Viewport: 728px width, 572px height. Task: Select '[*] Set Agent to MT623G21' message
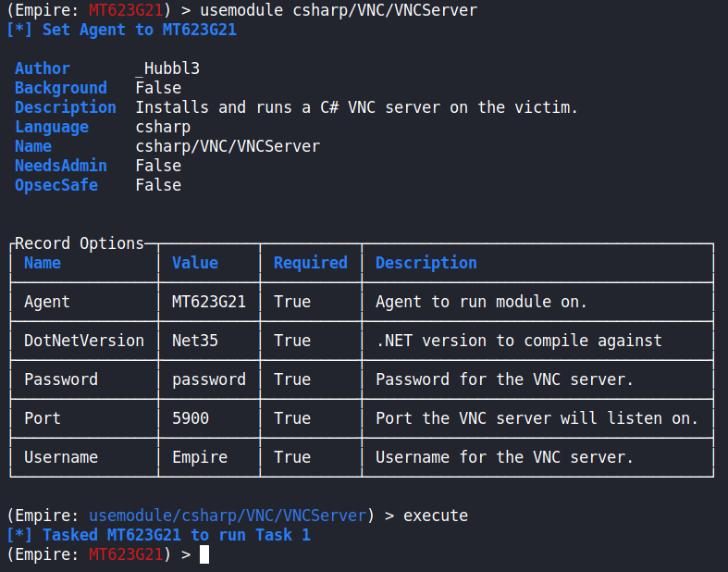pos(121,31)
